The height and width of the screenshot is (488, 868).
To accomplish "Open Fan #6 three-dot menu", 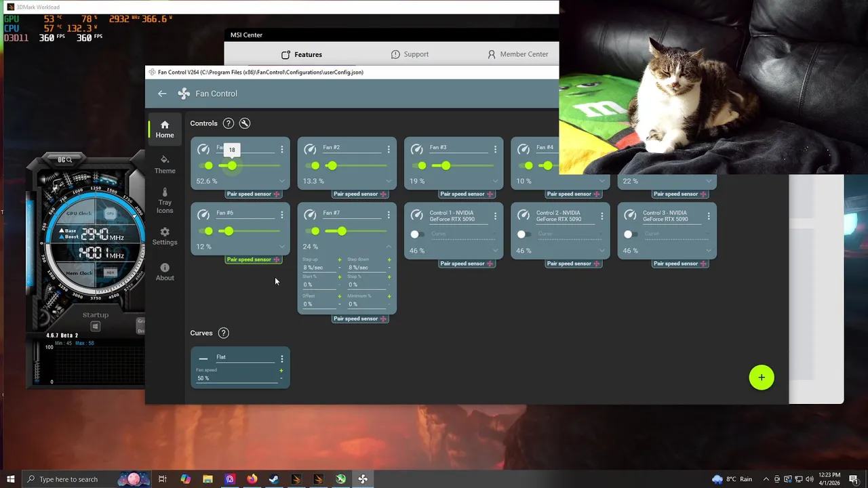I will click(x=282, y=215).
